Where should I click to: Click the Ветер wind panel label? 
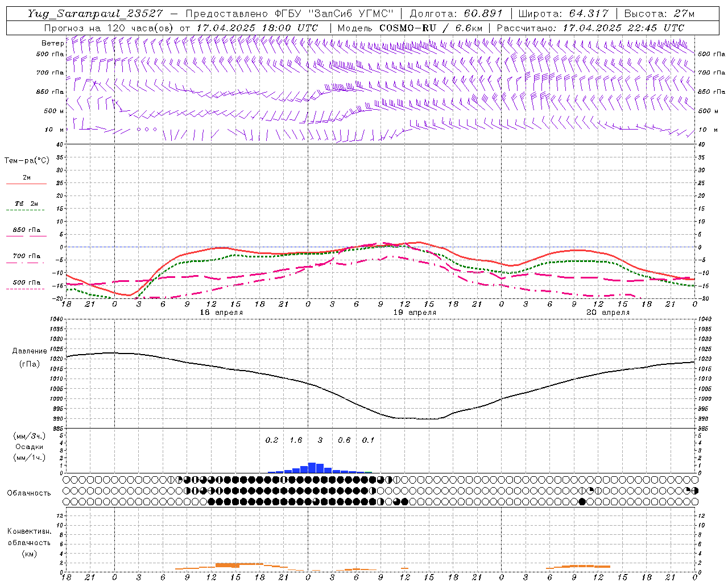click(x=52, y=43)
